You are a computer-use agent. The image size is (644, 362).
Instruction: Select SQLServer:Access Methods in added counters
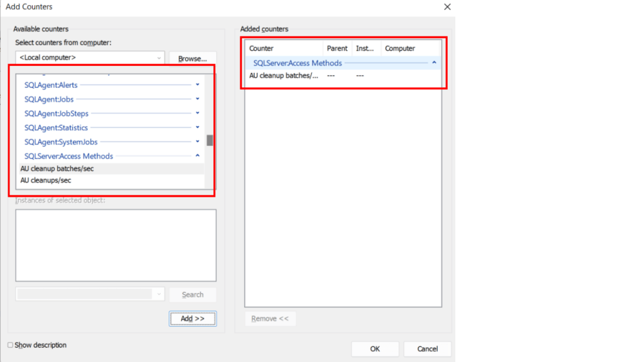point(297,63)
